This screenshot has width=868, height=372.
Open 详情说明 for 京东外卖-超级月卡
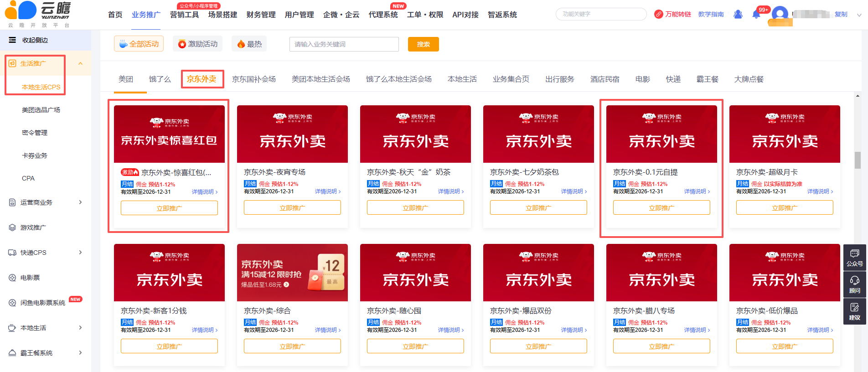coord(820,191)
